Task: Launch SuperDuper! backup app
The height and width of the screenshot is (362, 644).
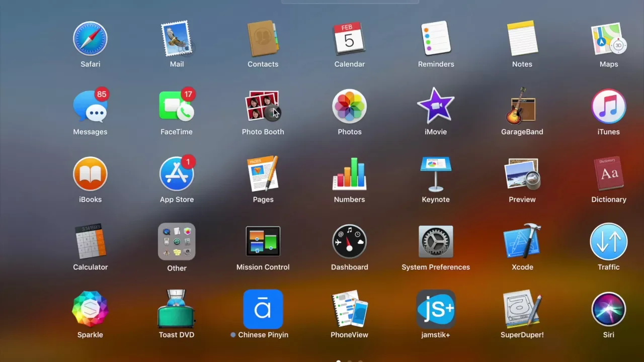Action: click(522, 309)
